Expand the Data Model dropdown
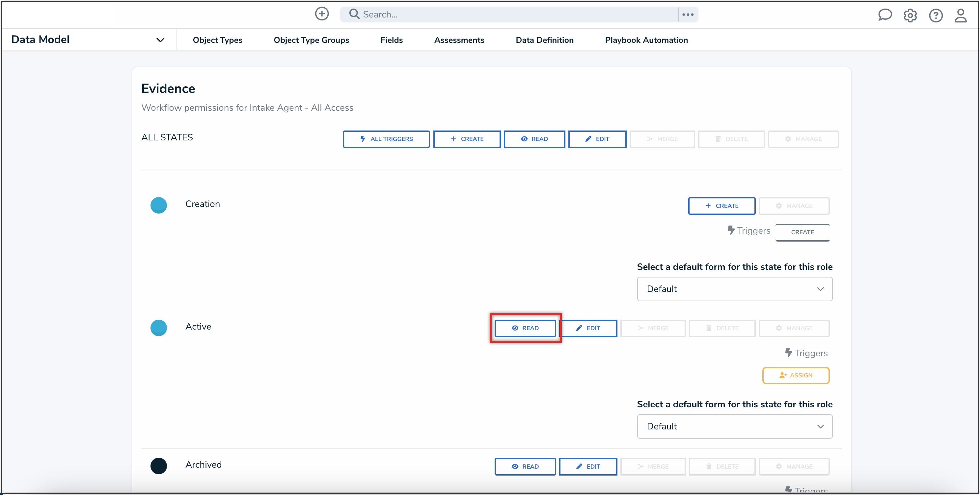The image size is (980, 495). tap(160, 40)
